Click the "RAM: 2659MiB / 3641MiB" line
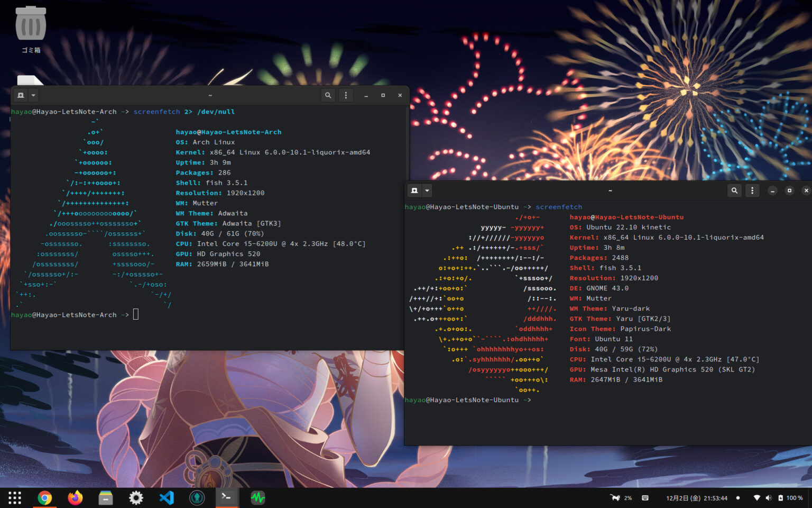812x508 pixels. (x=222, y=264)
